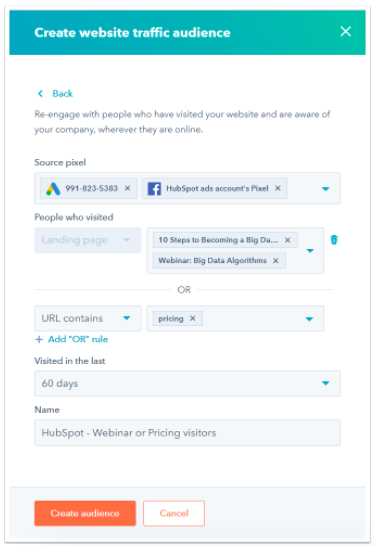374x546 pixels.
Task: Click the plus icon beside Add OR rule
Action: coord(39,339)
